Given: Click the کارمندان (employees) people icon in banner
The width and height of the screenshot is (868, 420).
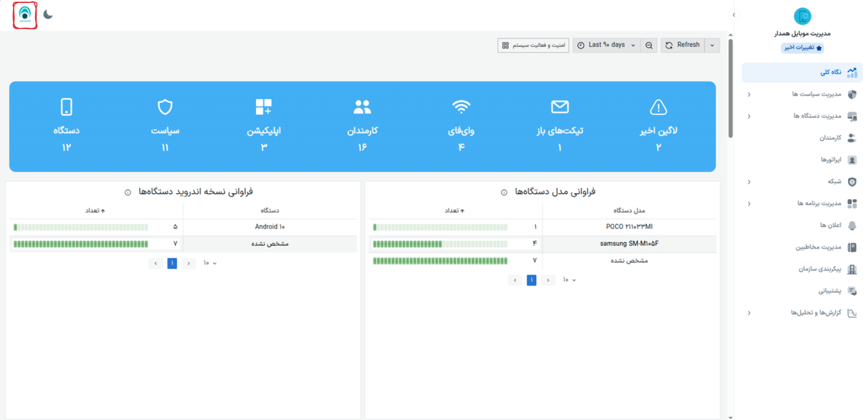Looking at the screenshot, I should tap(362, 107).
